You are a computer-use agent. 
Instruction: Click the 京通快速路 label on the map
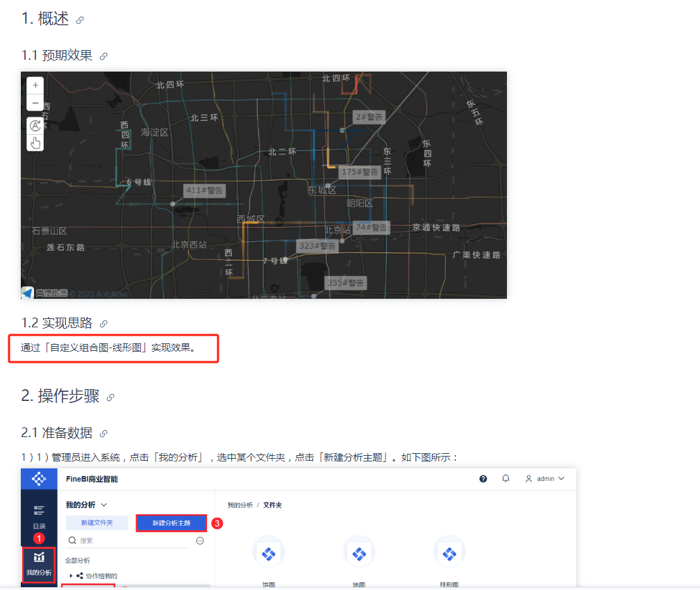tap(436, 227)
